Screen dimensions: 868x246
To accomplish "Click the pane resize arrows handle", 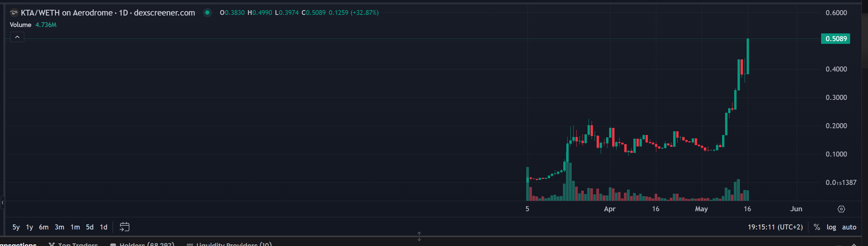I will (x=419, y=236).
